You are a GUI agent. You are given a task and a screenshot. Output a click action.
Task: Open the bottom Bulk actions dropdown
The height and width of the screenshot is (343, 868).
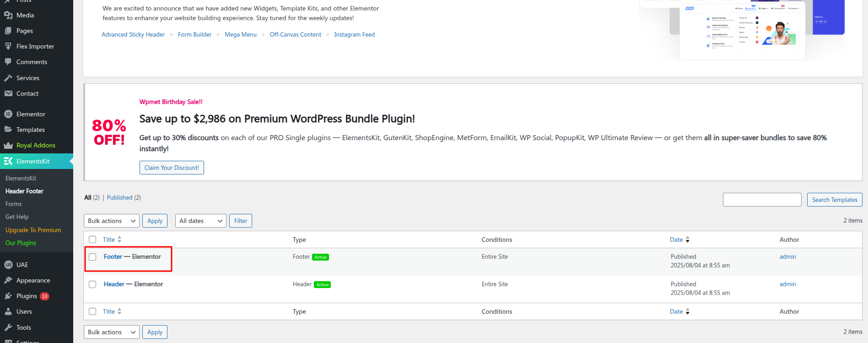click(111, 332)
